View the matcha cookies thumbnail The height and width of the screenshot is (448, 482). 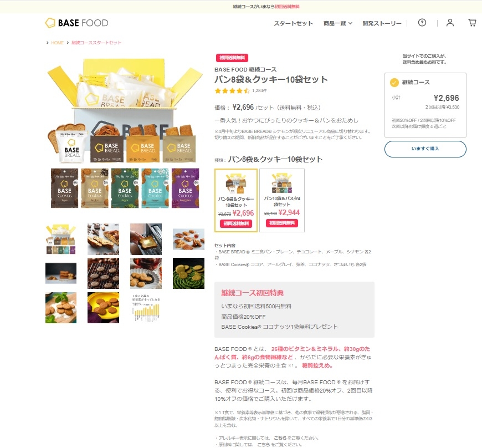[x=188, y=273]
